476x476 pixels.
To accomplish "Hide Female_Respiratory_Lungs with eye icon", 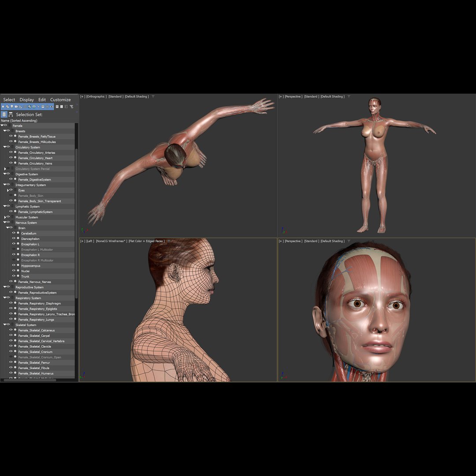I will tap(11, 319).
